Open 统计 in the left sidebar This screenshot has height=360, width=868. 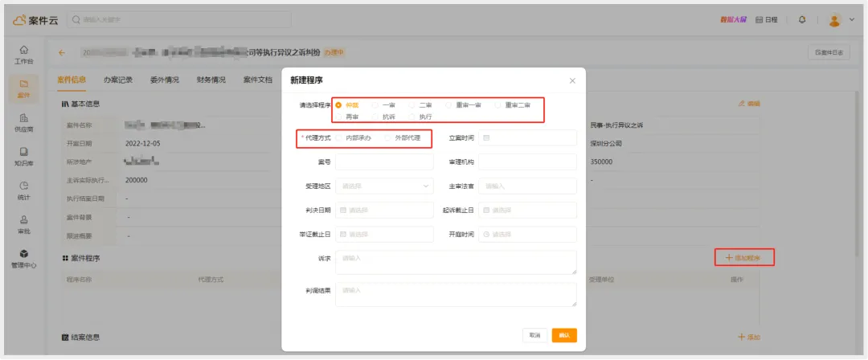pos(23,190)
